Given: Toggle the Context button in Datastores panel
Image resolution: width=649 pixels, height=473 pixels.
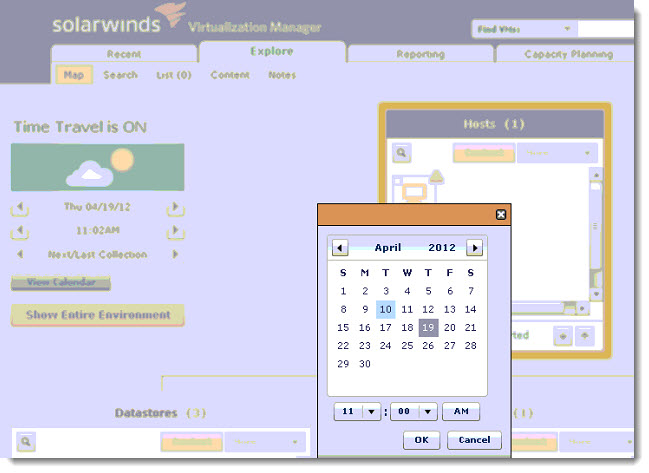Looking at the screenshot, I should point(192,442).
